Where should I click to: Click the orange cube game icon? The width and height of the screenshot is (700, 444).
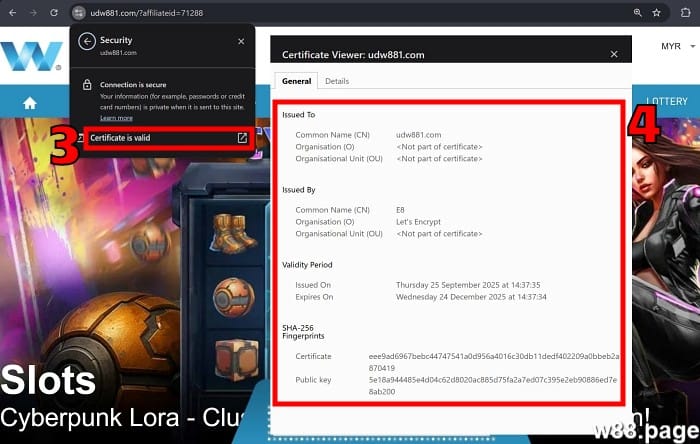tap(237, 359)
